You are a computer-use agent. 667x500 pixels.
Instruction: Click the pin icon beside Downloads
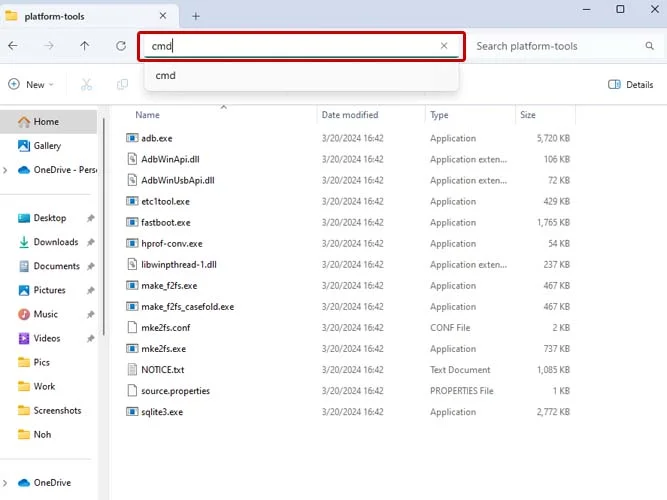click(90, 242)
